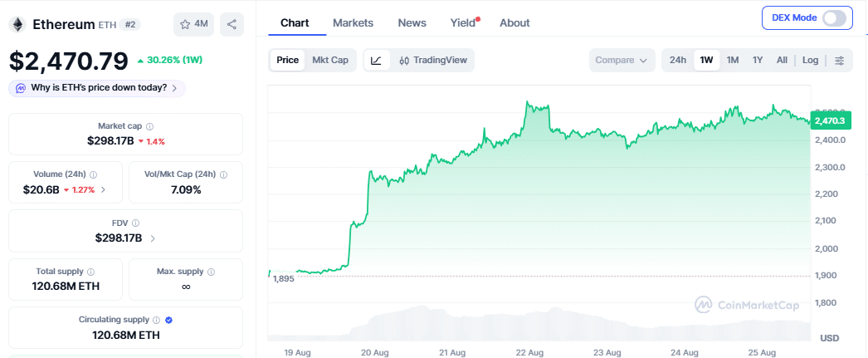
Task: Click the USD currency label on chart
Action: (831, 338)
